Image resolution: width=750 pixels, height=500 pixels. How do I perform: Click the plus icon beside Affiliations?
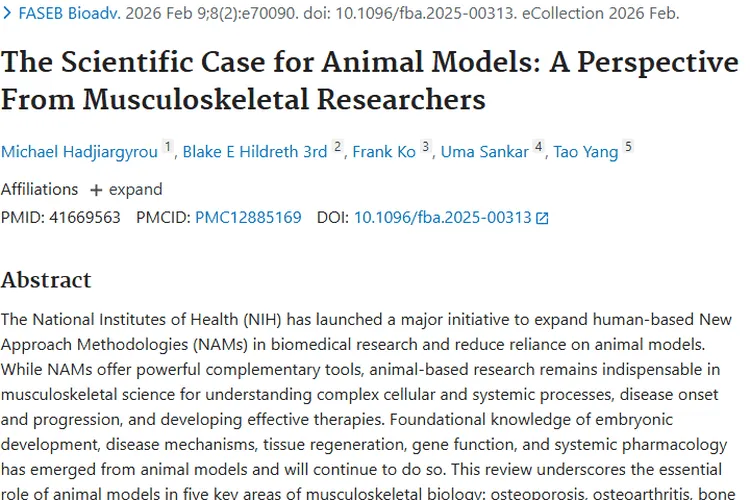pos(96,190)
